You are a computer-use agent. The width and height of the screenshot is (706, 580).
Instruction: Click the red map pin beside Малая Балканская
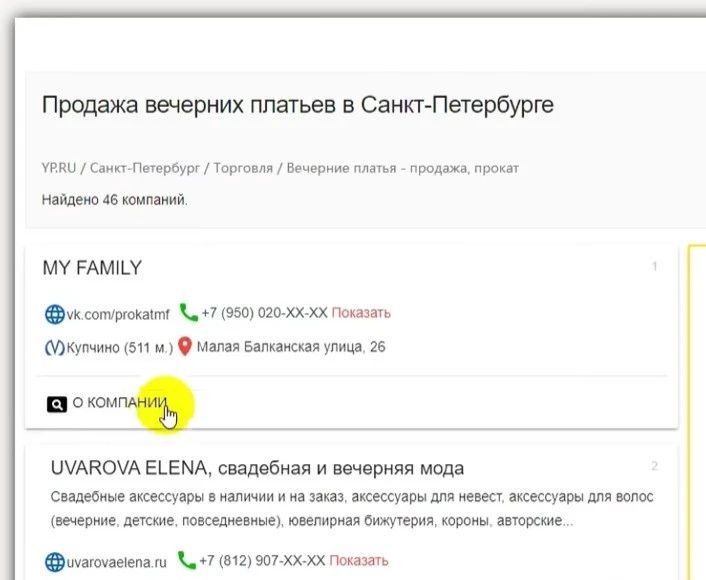pos(185,346)
